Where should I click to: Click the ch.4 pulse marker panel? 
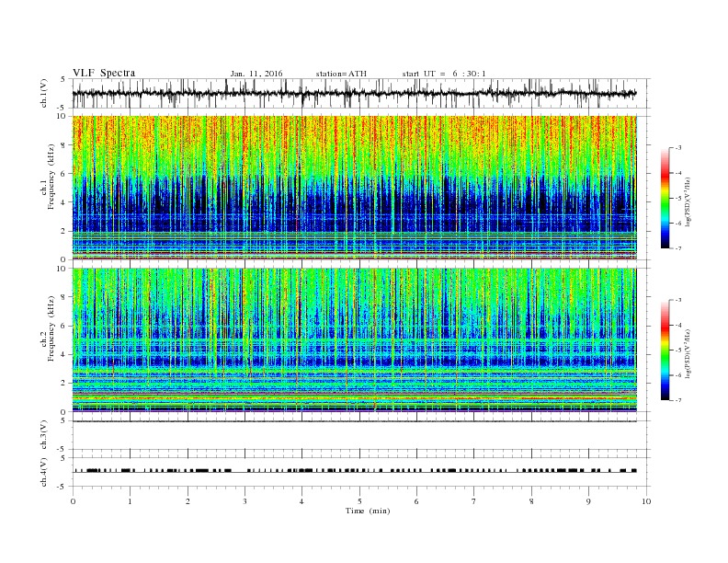click(x=361, y=472)
